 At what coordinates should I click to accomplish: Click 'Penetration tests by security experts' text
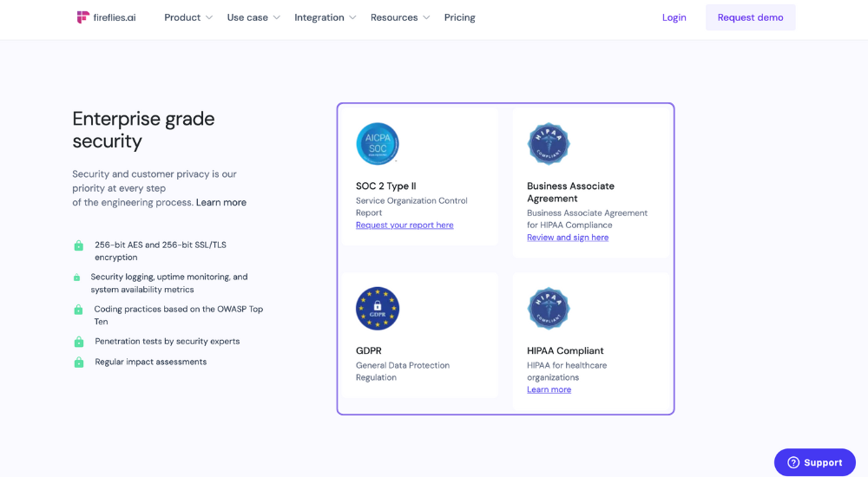[168, 342]
